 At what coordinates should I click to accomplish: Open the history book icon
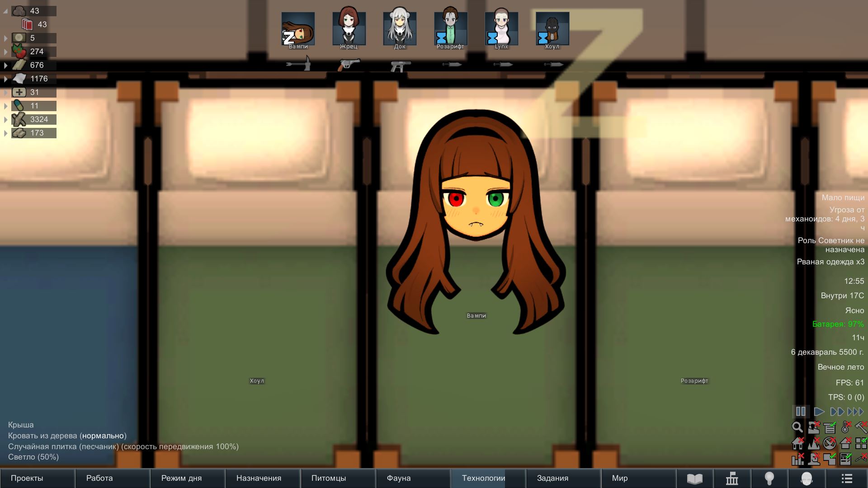tap(694, 479)
